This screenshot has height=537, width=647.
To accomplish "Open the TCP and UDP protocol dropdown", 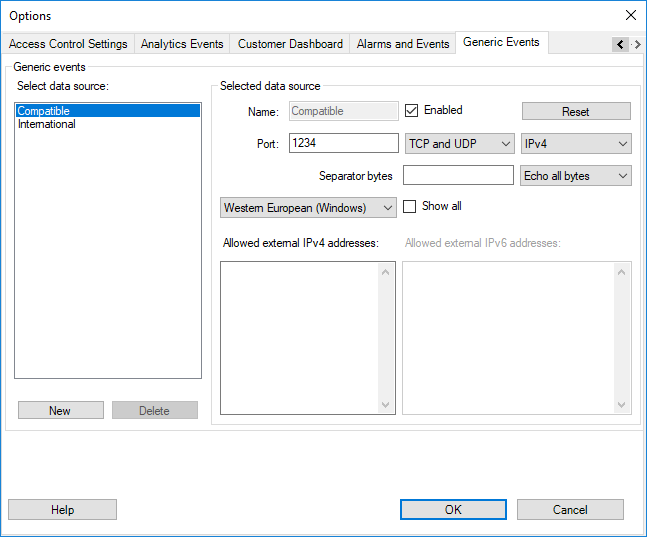I will (x=460, y=144).
